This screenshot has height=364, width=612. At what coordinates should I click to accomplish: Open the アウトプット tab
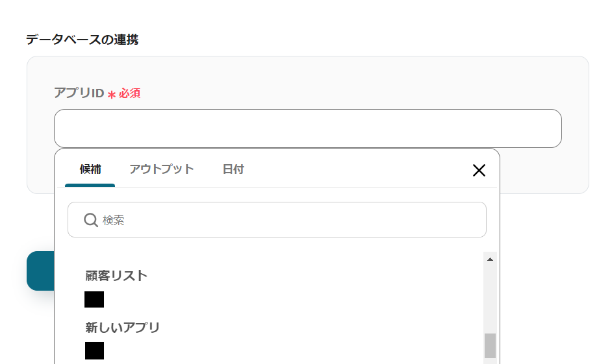pyautogui.click(x=162, y=169)
